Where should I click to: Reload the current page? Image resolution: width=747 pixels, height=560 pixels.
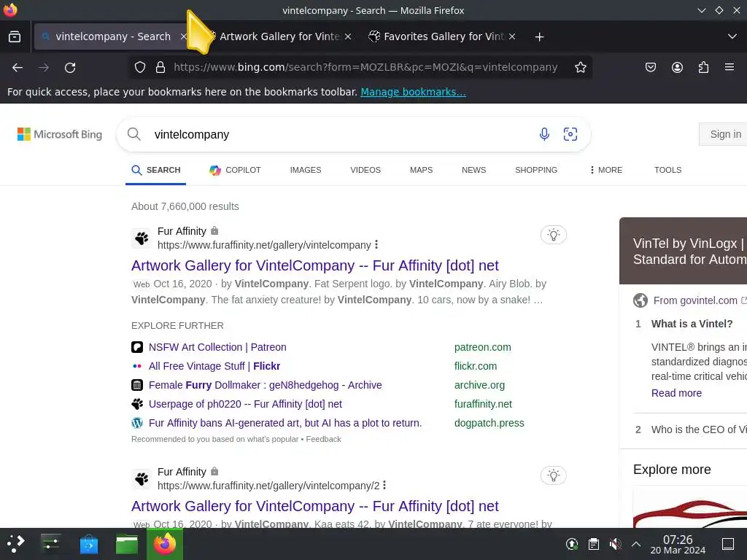(70, 68)
